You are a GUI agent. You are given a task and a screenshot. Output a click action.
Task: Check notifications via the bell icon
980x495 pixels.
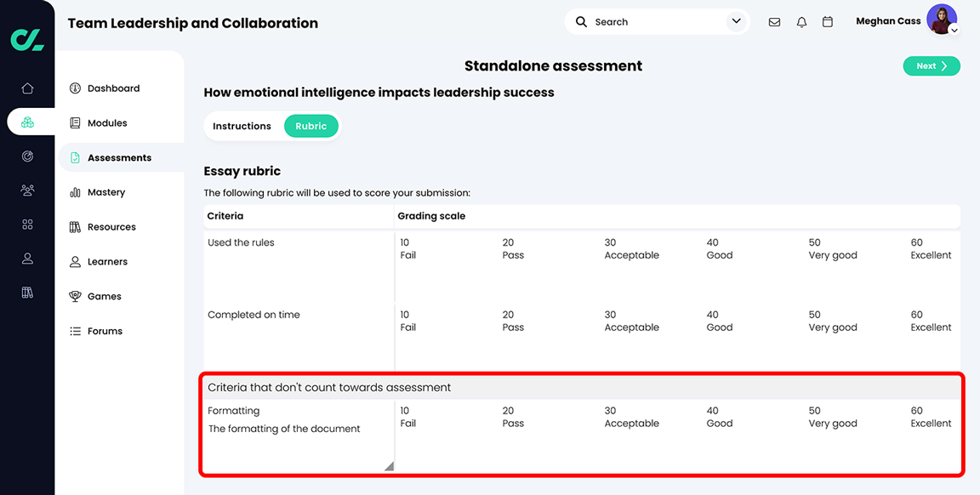[801, 21]
